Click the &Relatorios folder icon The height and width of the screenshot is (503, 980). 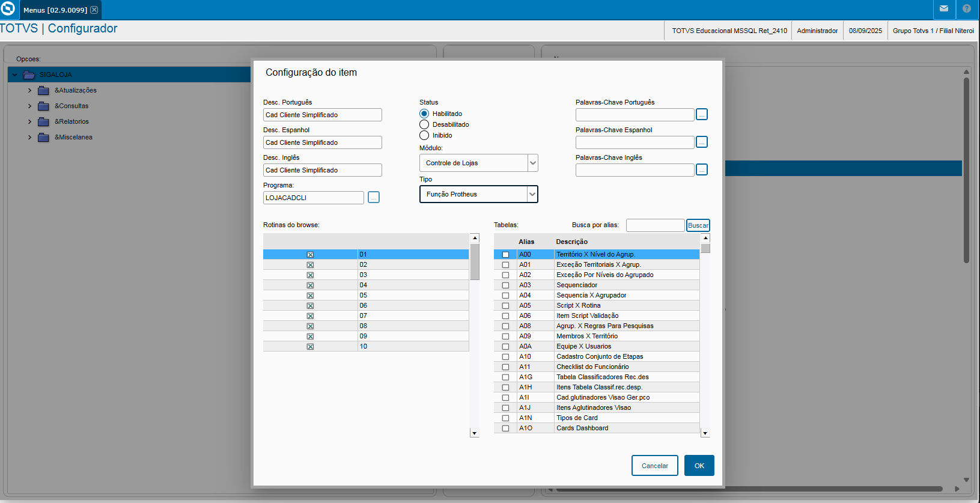point(43,121)
